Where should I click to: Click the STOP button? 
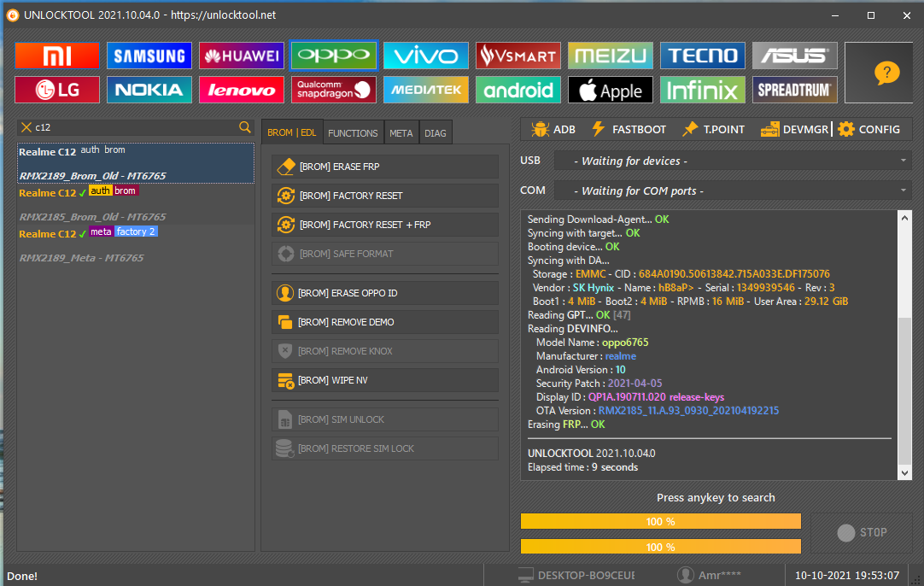pyautogui.click(x=862, y=532)
